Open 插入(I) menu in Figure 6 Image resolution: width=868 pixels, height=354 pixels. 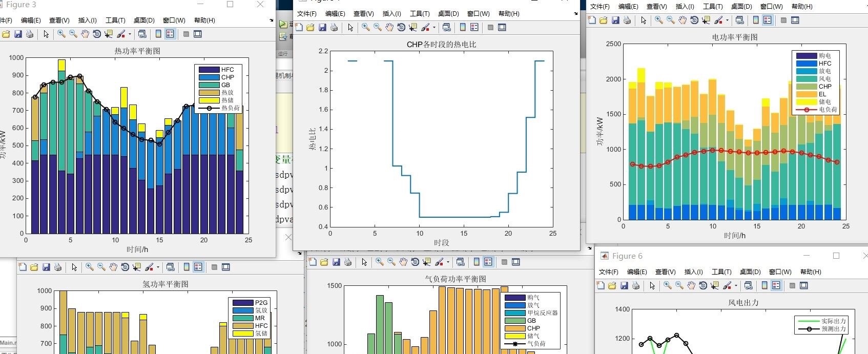pyautogui.click(x=693, y=272)
